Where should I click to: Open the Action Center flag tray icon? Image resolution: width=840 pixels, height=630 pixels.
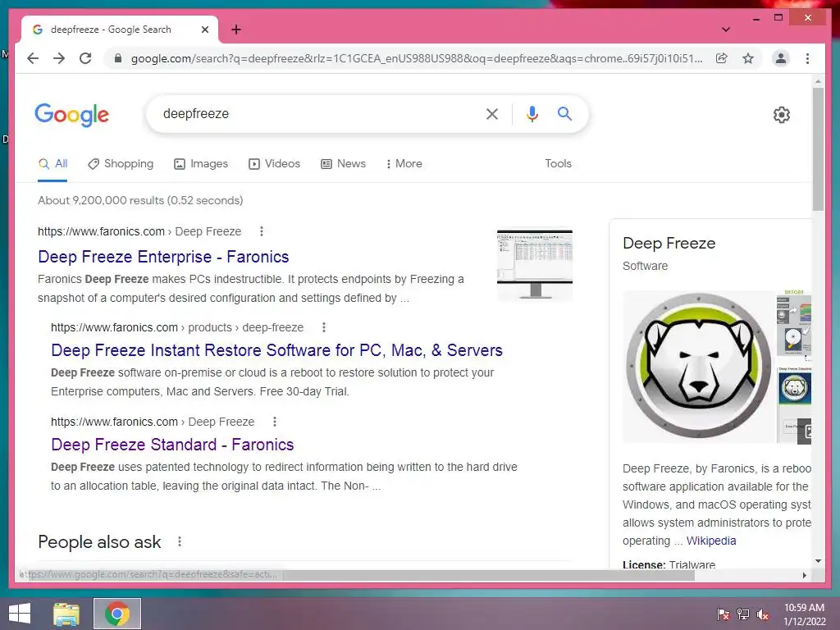tap(724, 614)
